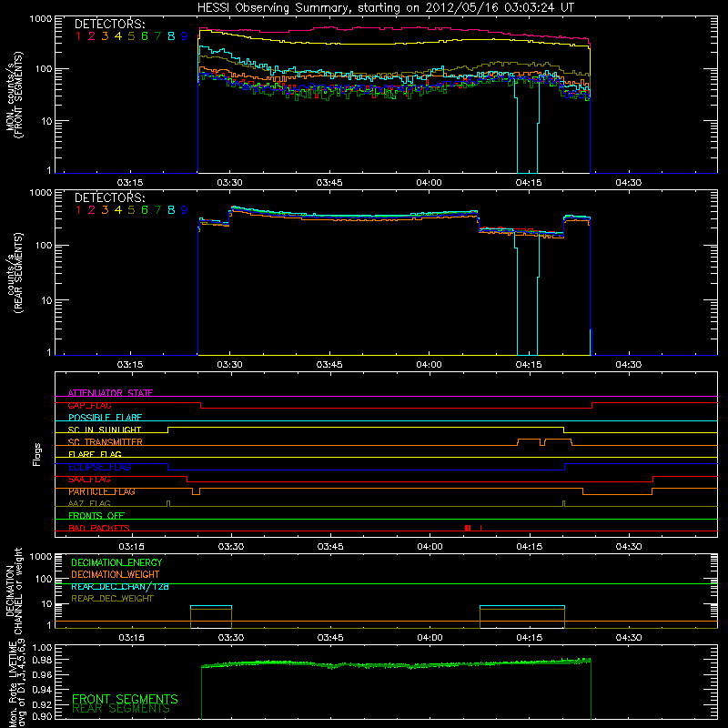Click the FRONTS_OFF flag label
This screenshot has width=728, height=728.
(96, 516)
